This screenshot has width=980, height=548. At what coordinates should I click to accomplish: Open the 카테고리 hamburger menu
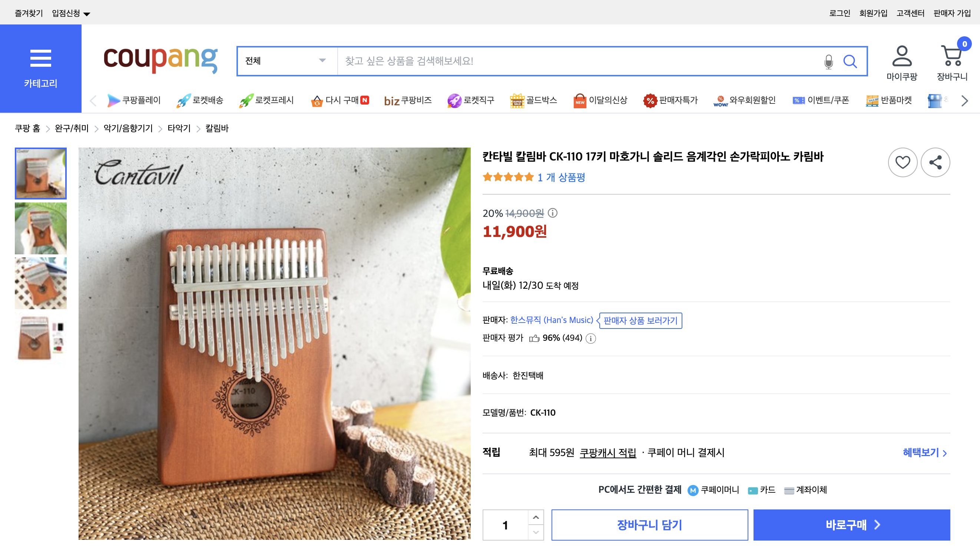coord(41,58)
